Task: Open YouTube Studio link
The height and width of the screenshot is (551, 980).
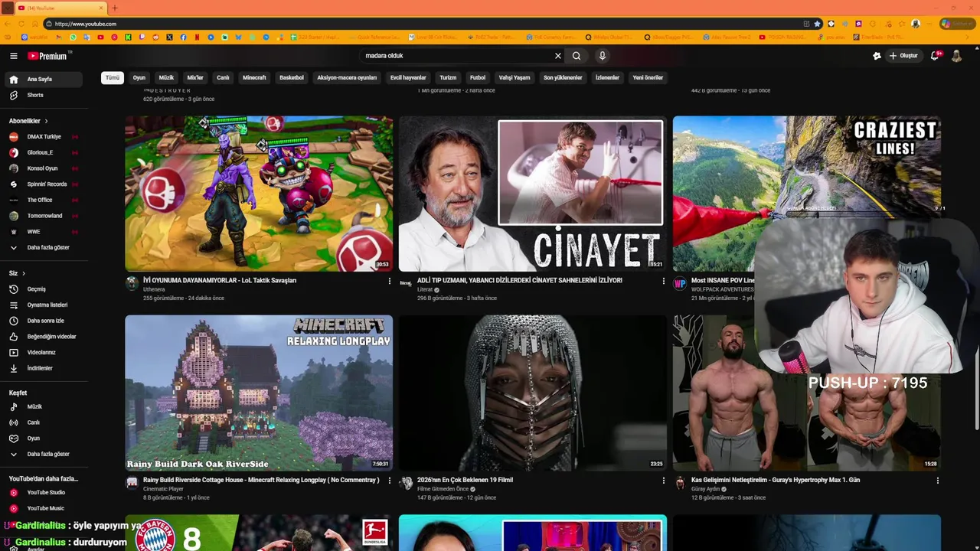Action: pos(44,493)
